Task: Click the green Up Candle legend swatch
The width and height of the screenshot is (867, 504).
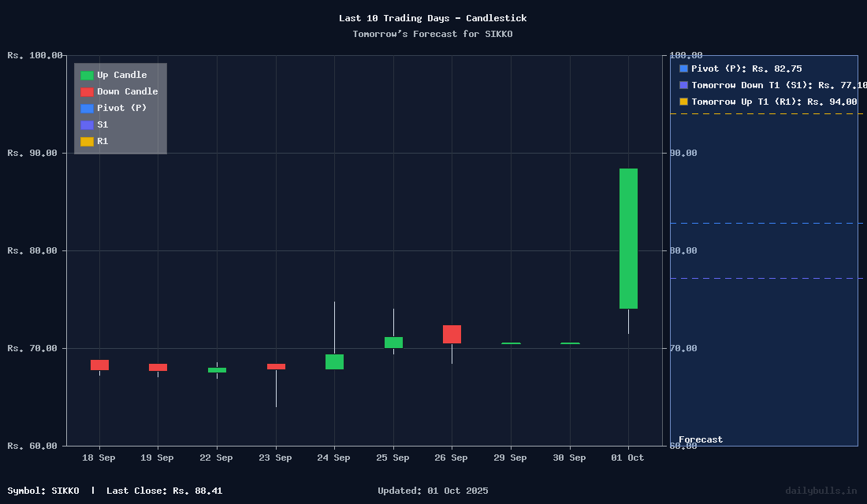Action: coord(87,76)
